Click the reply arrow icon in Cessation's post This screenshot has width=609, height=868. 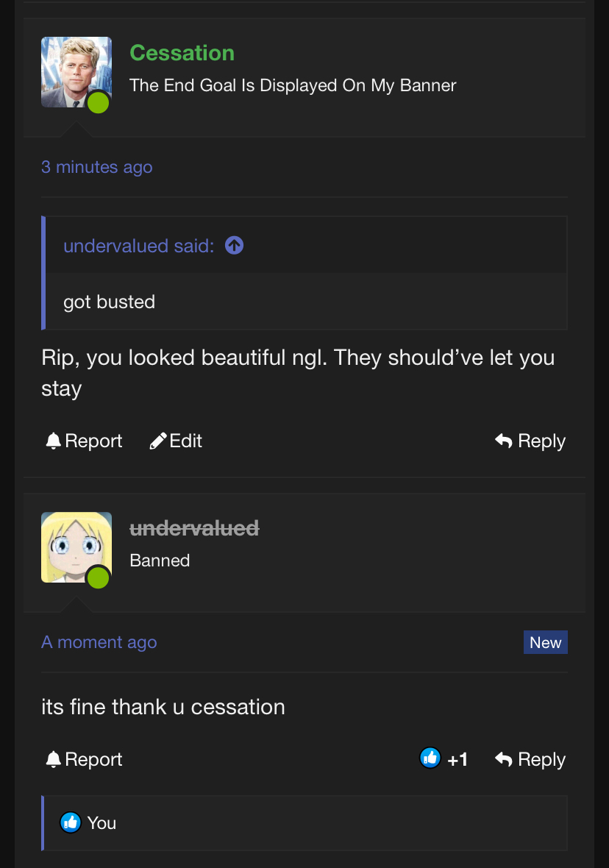click(x=504, y=441)
